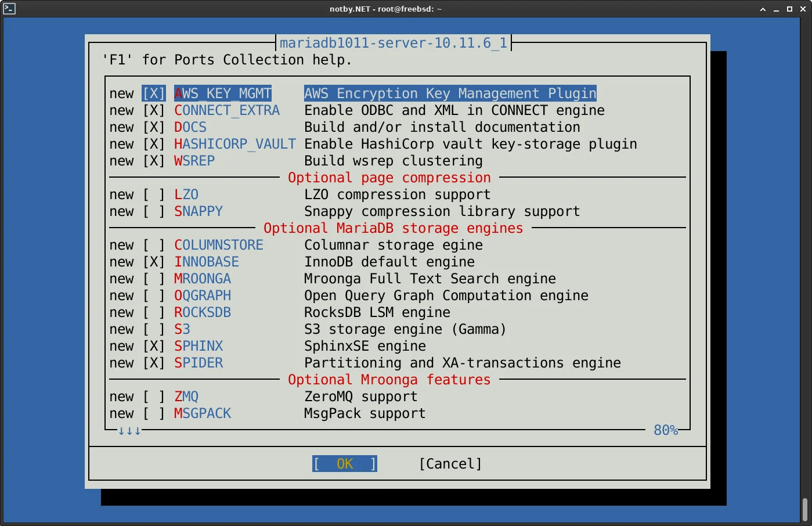Screen dimensions: 812x526
Task: Select the S3 option name
Action: (182, 329)
